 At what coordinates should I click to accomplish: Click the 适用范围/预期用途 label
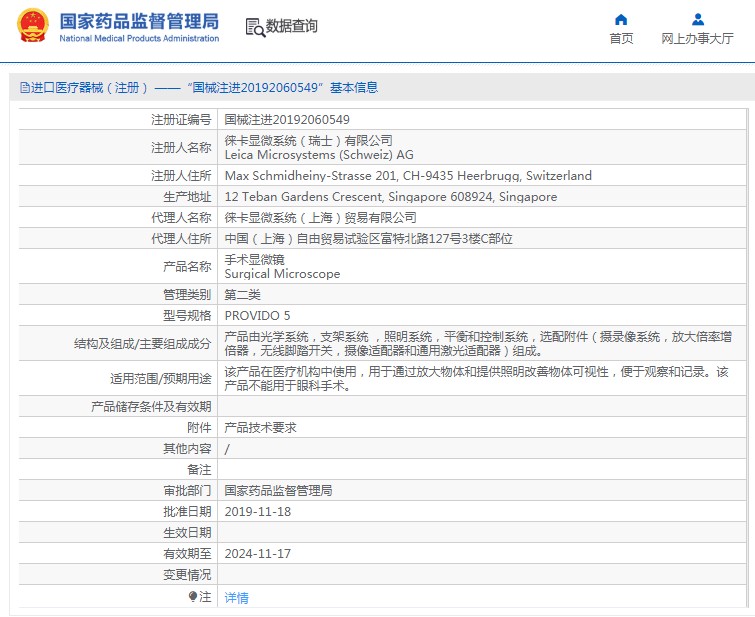click(160, 379)
